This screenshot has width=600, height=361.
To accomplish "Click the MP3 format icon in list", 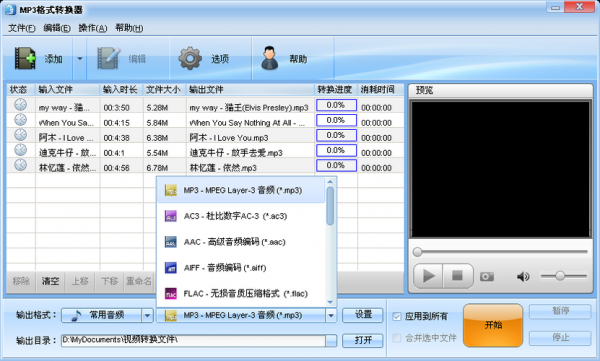I will pos(171,190).
